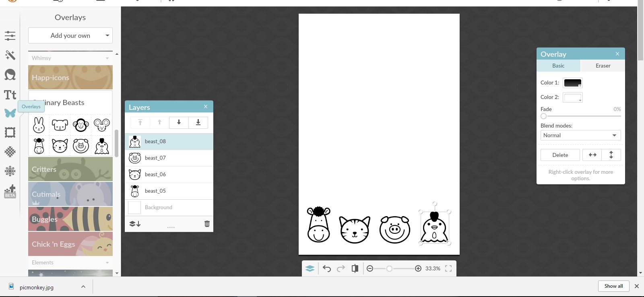Viewport: 644px width, 297px height.
Task: Undo the last action
Action: pyautogui.click(x=327, y=268)
